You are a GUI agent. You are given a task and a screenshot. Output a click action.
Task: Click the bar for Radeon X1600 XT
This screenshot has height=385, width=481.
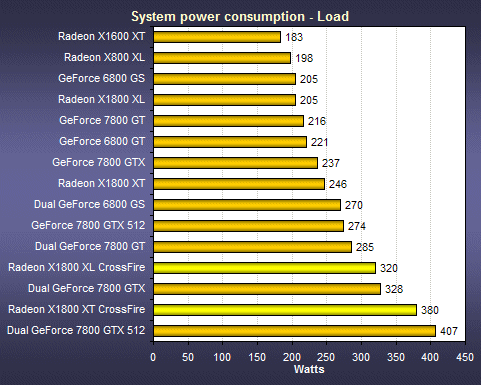tap(217, 37)
